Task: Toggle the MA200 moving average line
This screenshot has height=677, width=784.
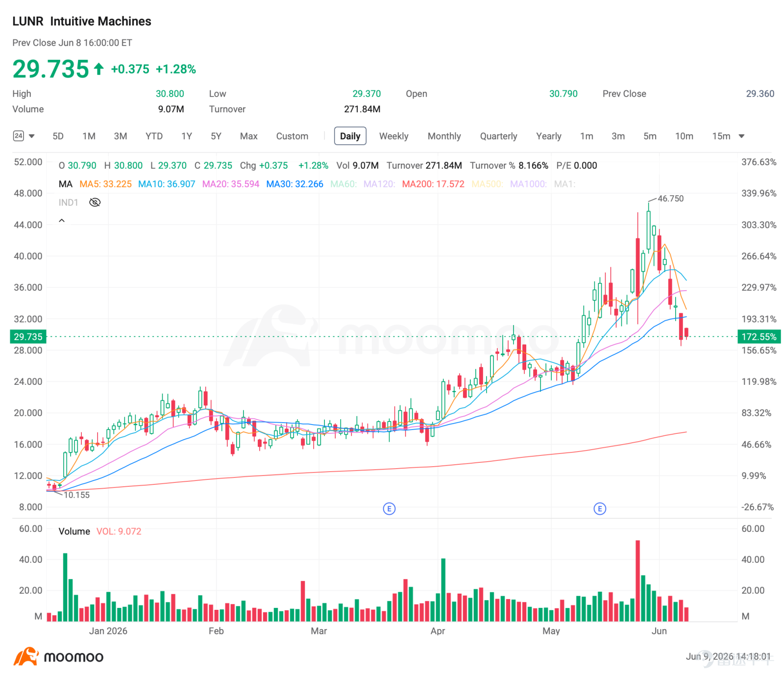Action: point(433,184)
